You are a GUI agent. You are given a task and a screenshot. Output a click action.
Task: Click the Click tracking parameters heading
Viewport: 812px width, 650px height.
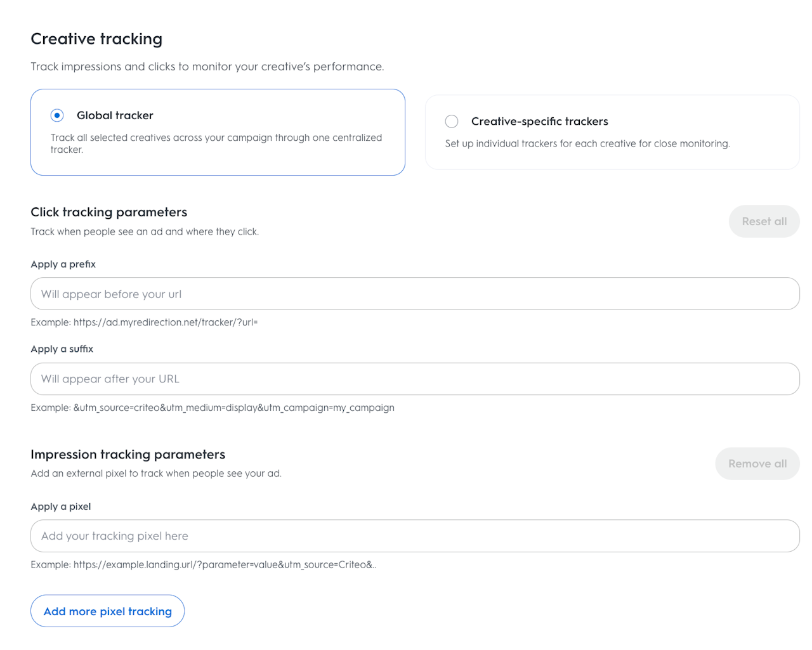(x=109, y=212)
